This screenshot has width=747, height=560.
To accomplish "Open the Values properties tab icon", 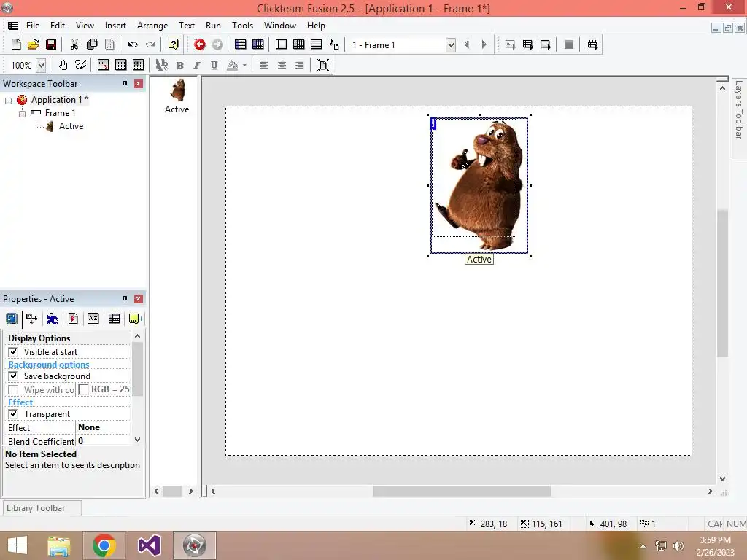I will [x=93, y=319].
